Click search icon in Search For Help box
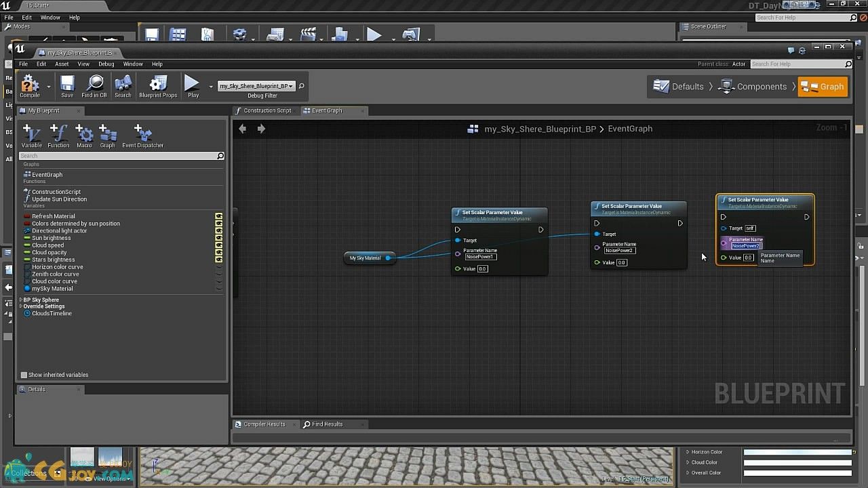Image resolution: width=868 pixels, height=488 pixels. tap(848, 64)
